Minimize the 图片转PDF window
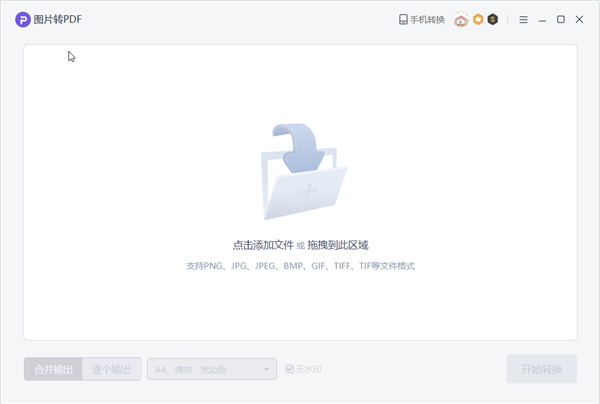Viewport: 600px width, 404px height. click(x=542, y=20)
